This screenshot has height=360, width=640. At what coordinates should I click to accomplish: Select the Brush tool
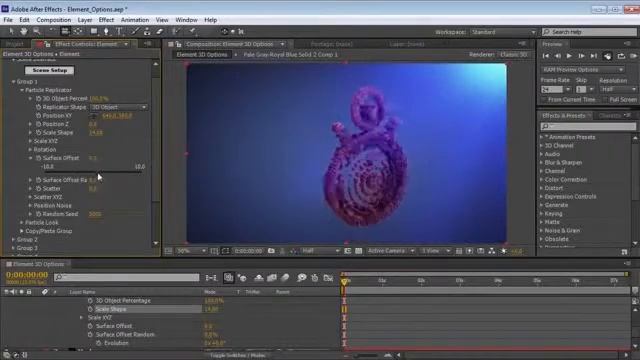(134, 31)
